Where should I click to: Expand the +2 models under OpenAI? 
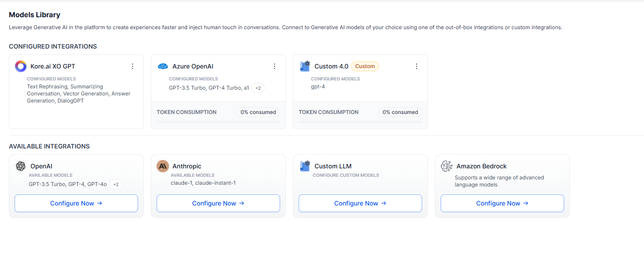[116, 184]
